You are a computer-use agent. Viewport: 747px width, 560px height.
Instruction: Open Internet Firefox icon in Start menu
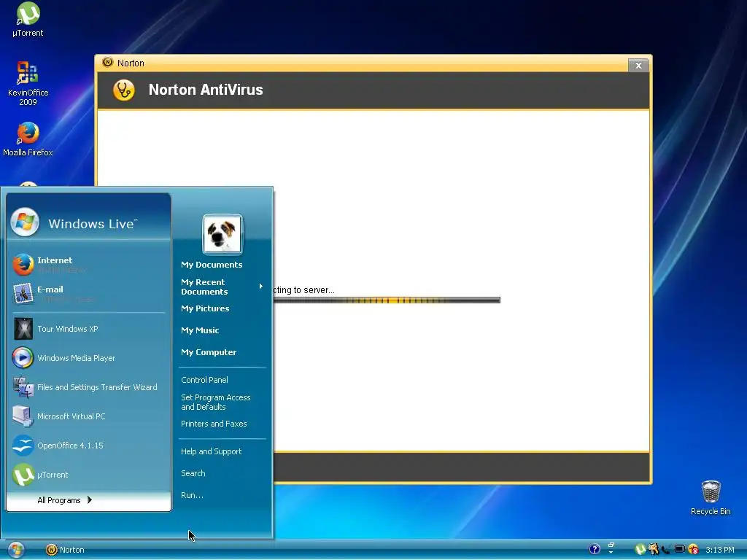(23, 265)
